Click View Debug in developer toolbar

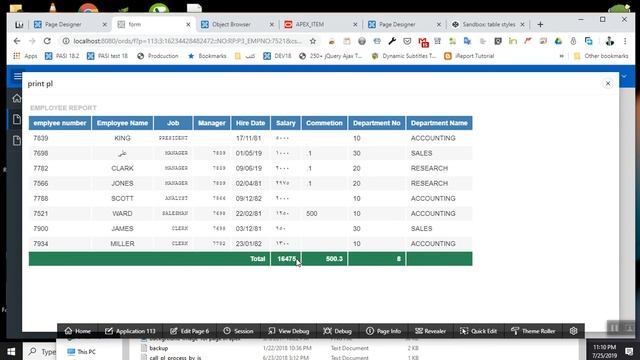point(289,331)
